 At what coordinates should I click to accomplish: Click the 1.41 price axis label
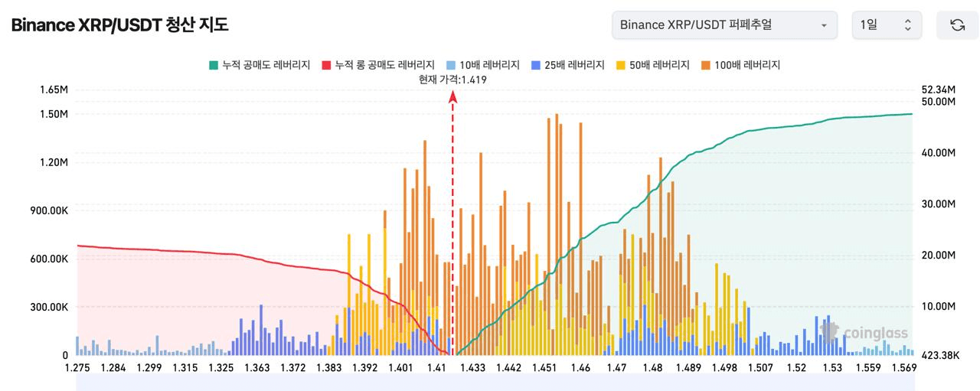click(x=436, y=368)
